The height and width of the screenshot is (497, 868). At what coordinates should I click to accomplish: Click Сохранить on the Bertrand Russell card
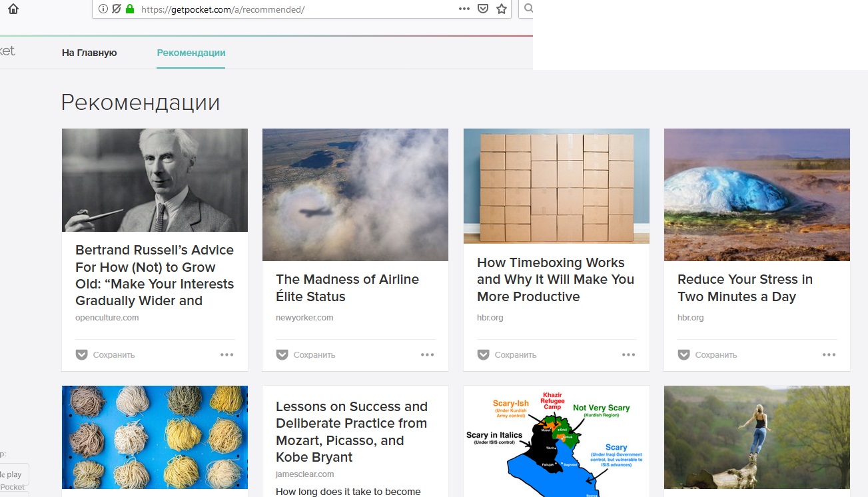[114, 355]
